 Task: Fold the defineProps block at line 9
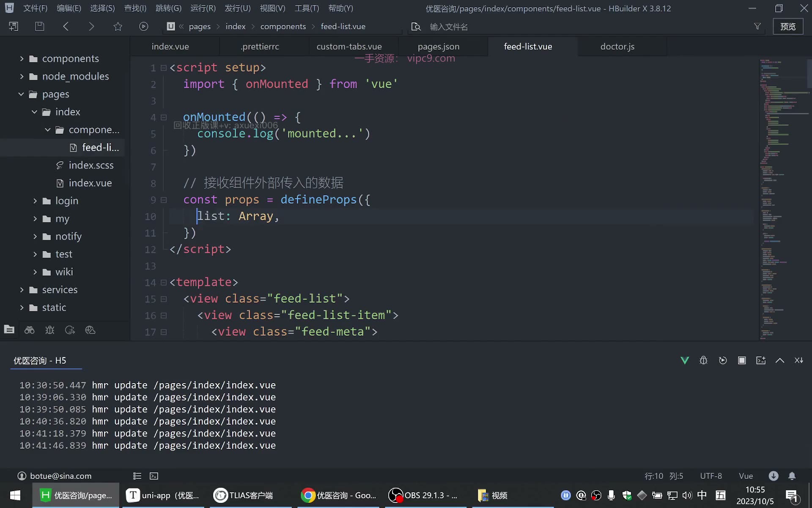point(164,200)
